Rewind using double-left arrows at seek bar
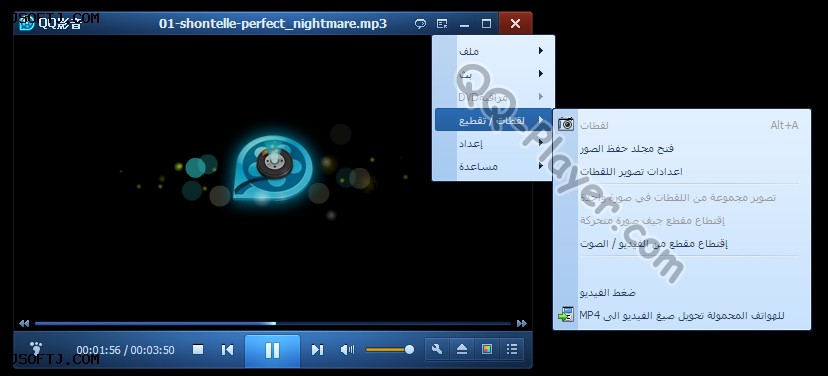The height and width of the screenshot is (376, 828). tap(24, 323)
